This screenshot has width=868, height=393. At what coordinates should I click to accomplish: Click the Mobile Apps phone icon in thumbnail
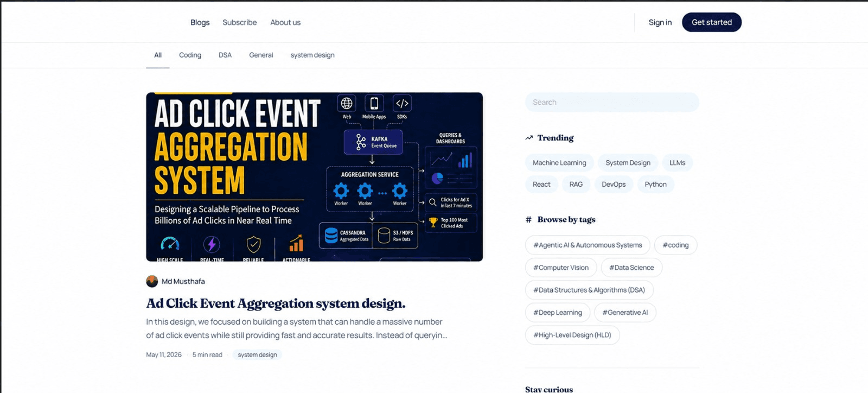(374, 103)
